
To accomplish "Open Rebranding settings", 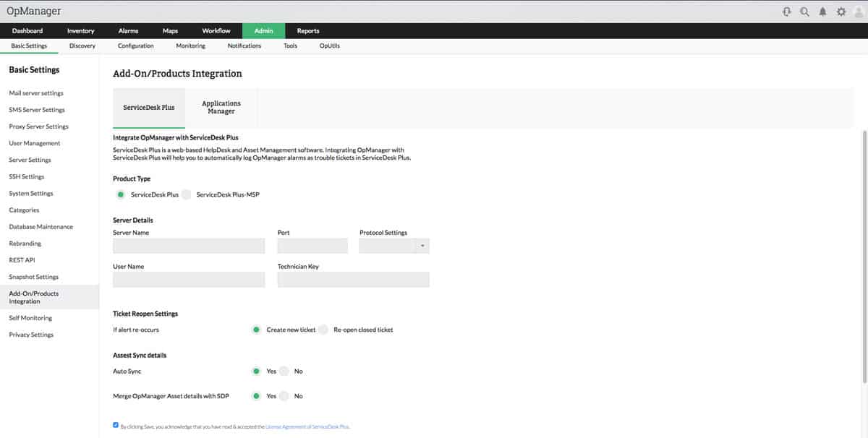I will (25, 244).
